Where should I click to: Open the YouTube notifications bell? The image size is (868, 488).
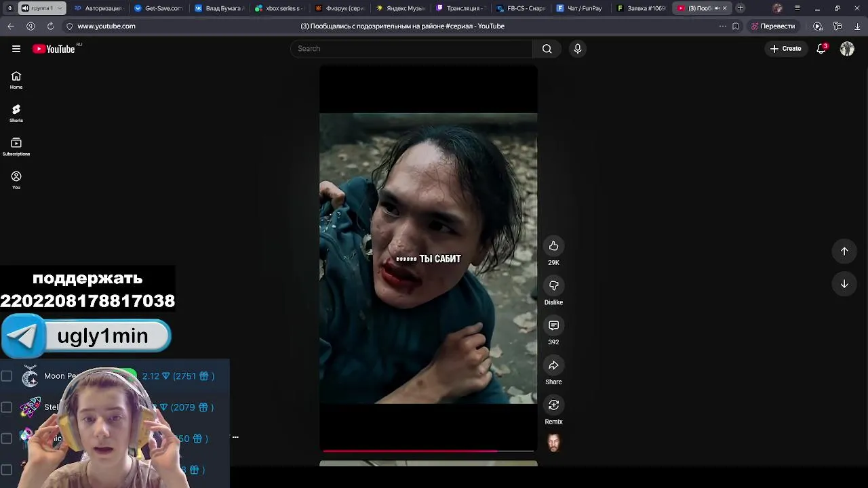(x=821, y=49)
